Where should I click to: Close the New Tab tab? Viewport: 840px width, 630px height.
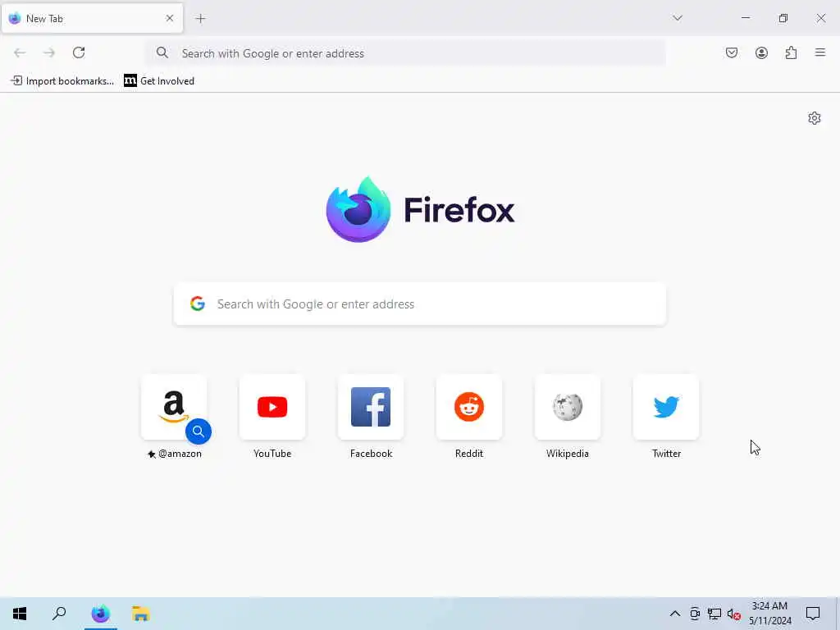coord(169,18)
